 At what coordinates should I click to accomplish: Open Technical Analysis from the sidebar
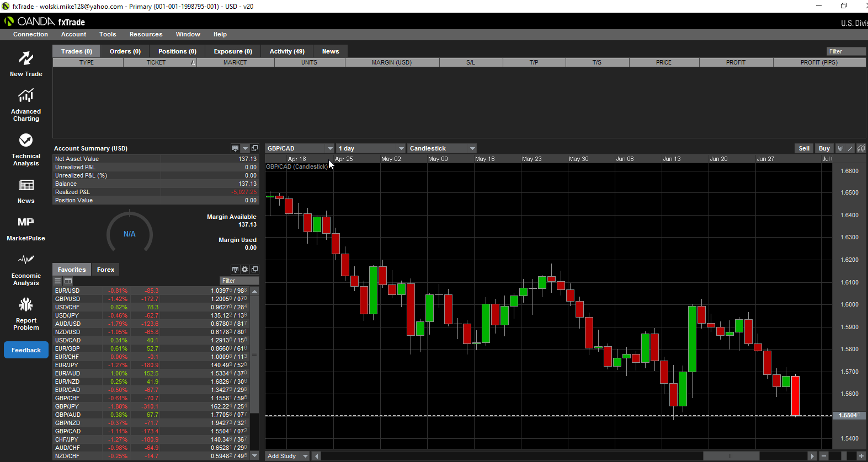[x=26, y=149]
